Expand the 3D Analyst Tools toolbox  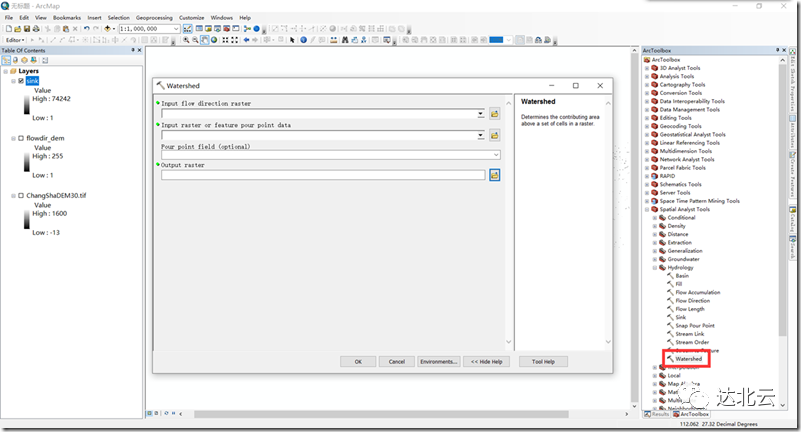[647, 68]
